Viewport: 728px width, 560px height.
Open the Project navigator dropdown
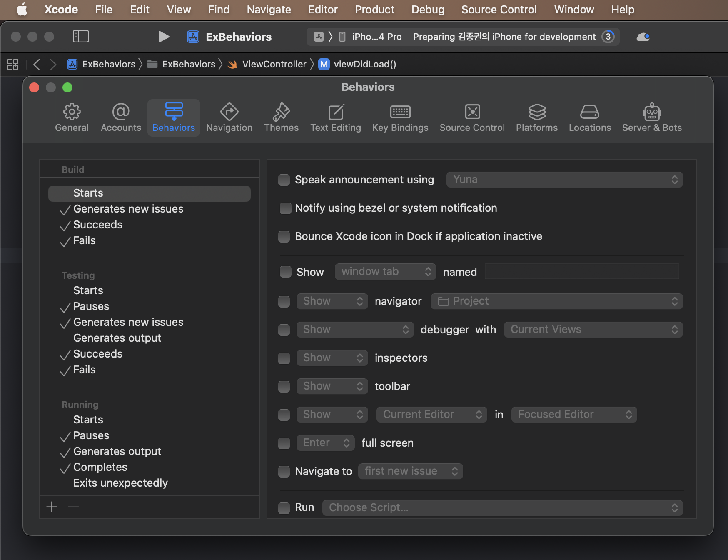click(556, 301)
